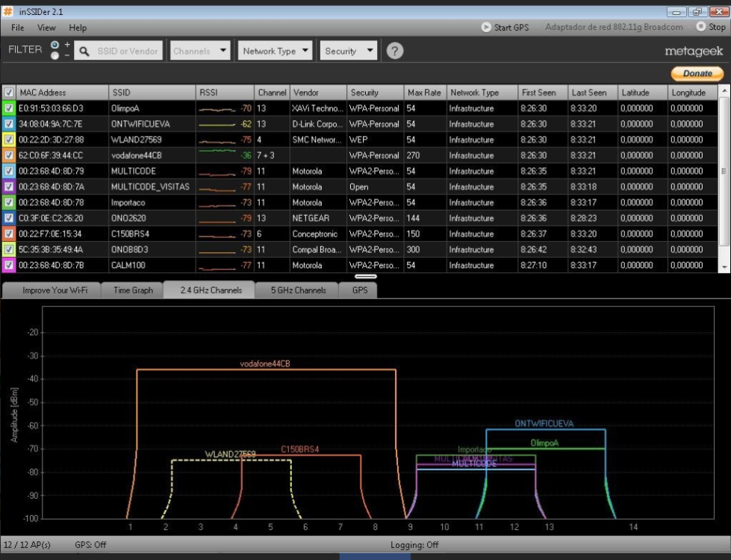Open the Channels filter dropdown
The image size is (731, 560).
[202, 52]
